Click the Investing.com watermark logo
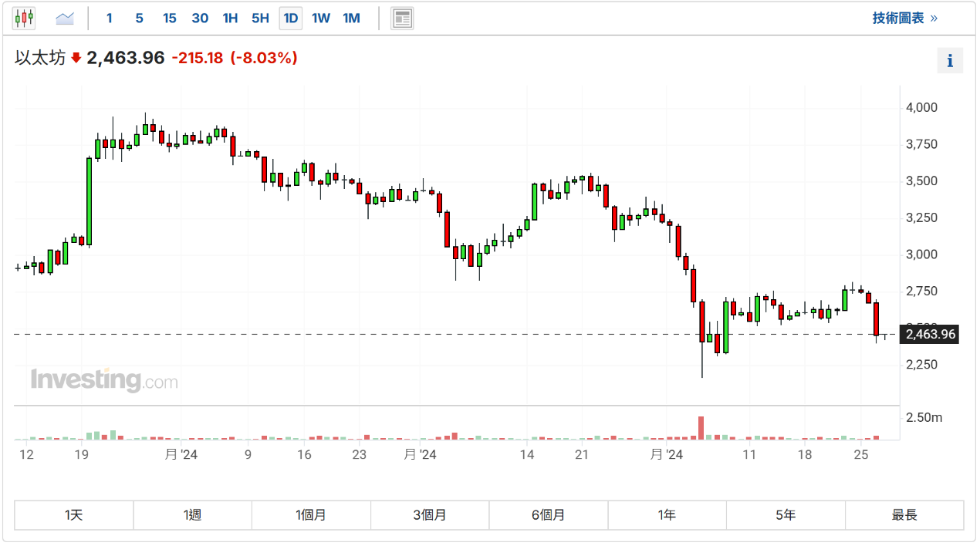 (x=104, y=380)
